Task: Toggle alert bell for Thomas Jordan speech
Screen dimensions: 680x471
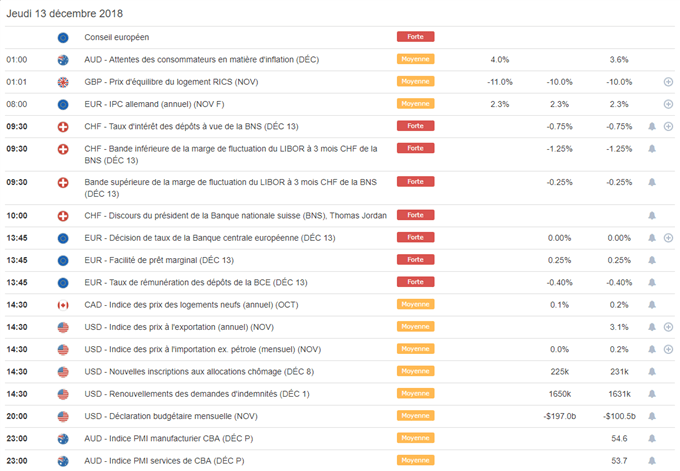Action: 652,216
